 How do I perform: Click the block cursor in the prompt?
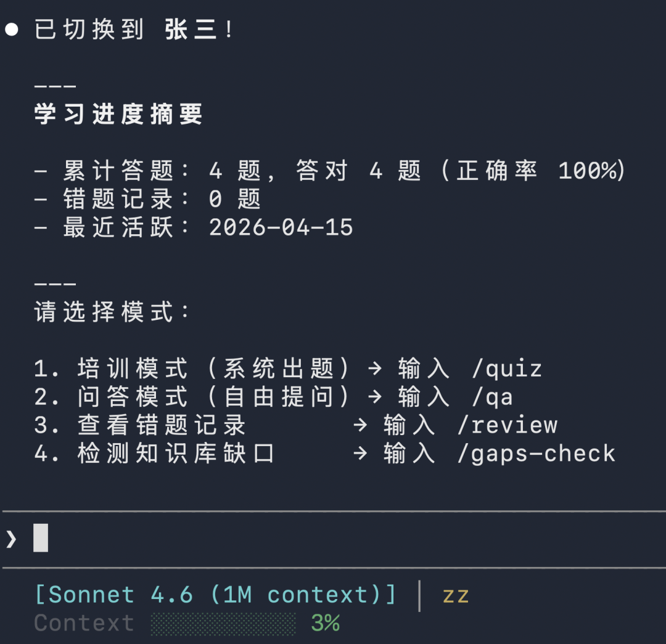(x=41, y=537)
